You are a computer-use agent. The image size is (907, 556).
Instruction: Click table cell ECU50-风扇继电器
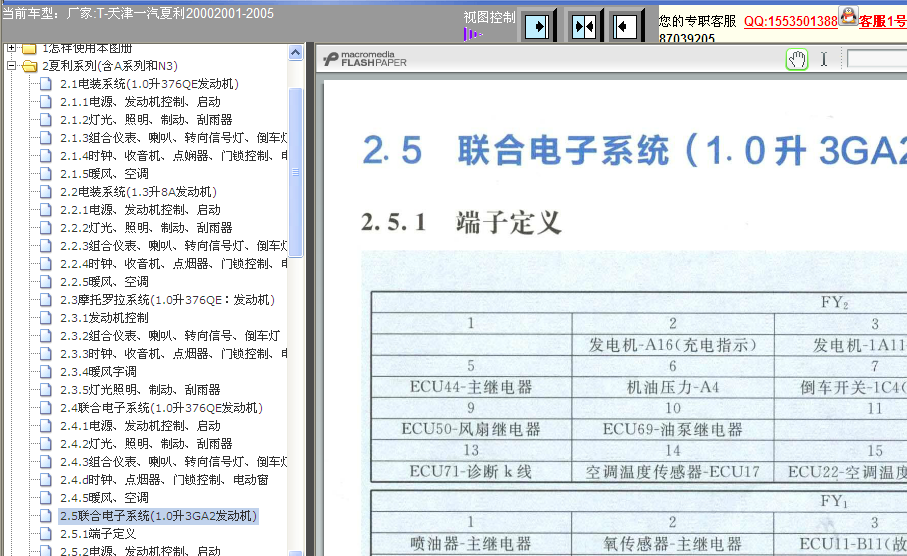471,429
